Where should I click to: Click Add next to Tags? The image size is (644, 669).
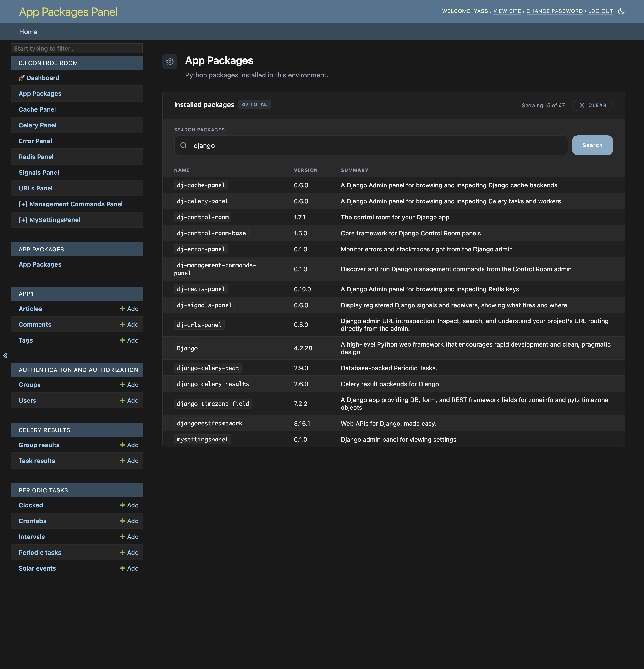pyautogui.click(x=129, y=340)
